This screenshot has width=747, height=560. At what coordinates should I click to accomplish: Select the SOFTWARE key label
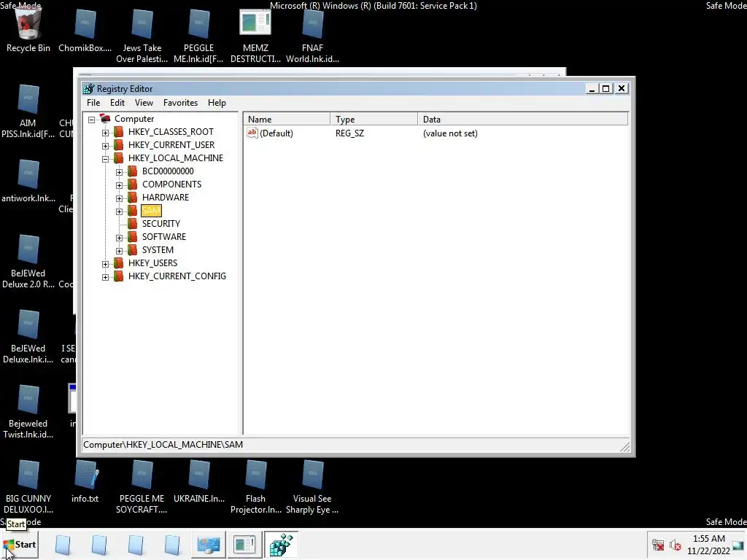tap(164, 237)
